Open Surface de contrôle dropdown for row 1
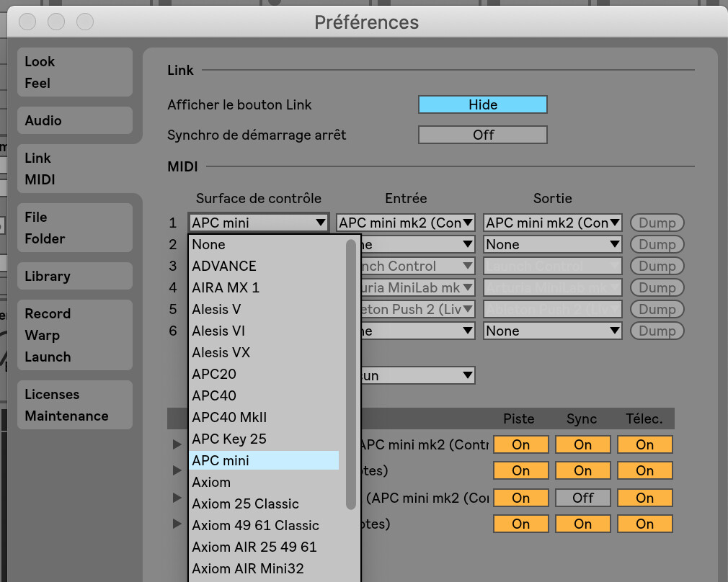The image size is (728, 582). point(259,223)
